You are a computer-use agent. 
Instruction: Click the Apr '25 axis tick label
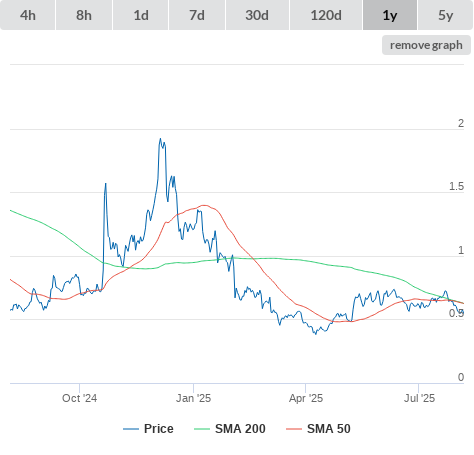[x=306, y=398]
